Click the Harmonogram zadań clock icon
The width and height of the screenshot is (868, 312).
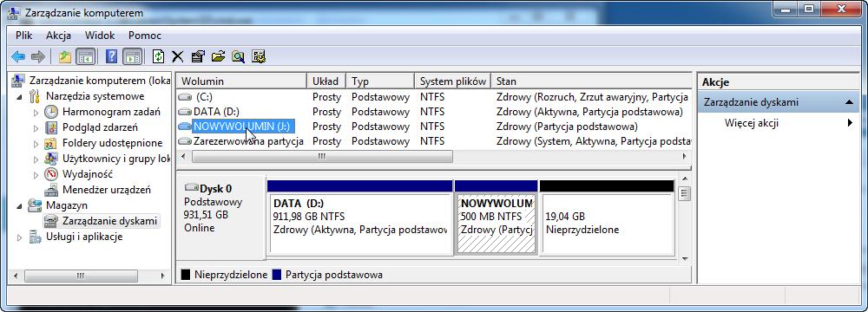[51, 112]
